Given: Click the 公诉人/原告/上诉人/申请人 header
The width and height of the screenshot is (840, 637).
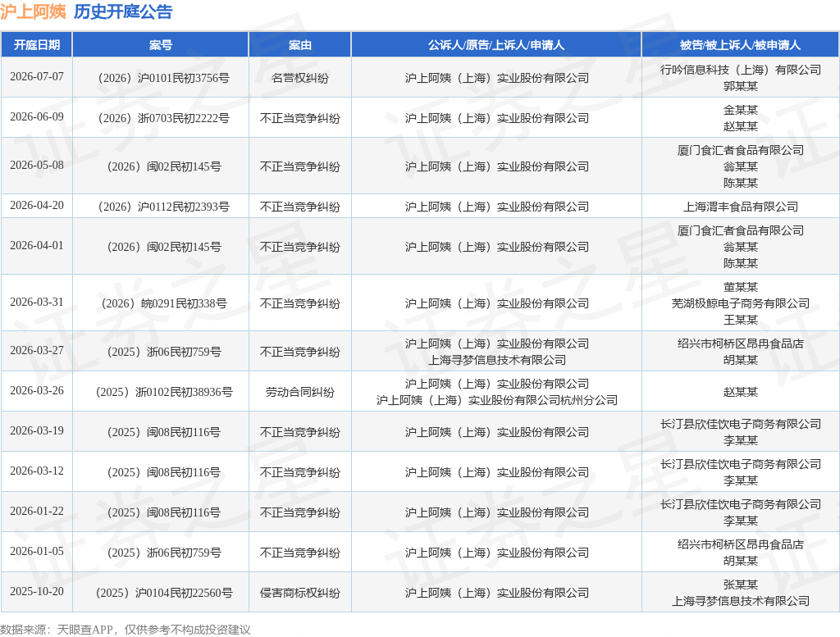Looking at the screenshot, I should (x=496, y=45).
